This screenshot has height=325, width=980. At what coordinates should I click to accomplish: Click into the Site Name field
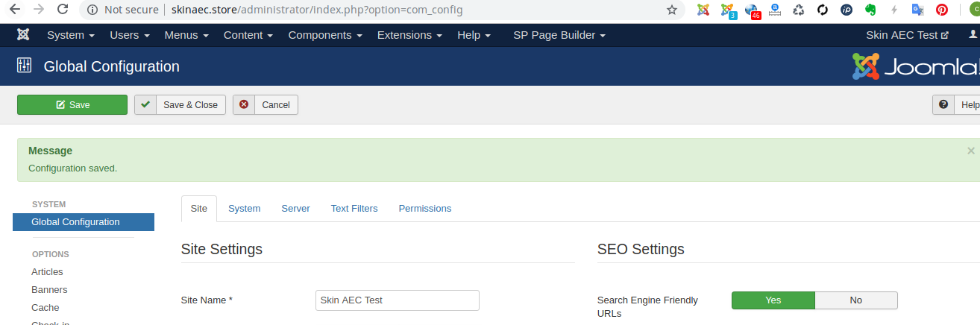(x=397, y=300)
